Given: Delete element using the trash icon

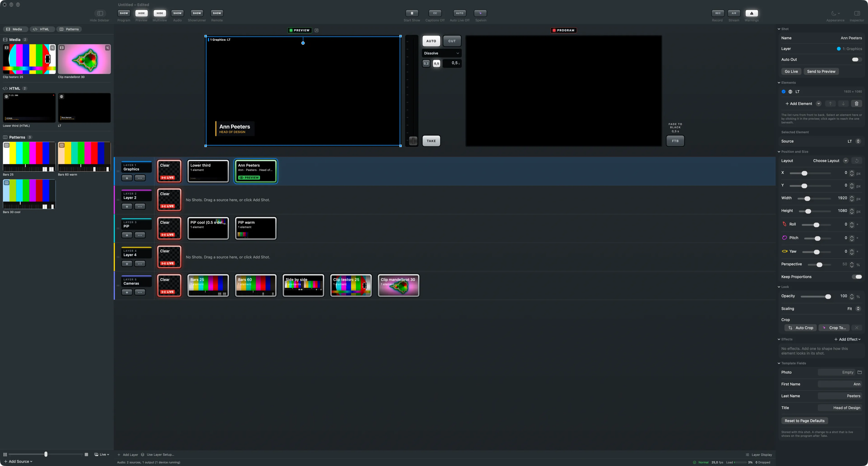Looking at the screenshot, I should pos(856,104).
